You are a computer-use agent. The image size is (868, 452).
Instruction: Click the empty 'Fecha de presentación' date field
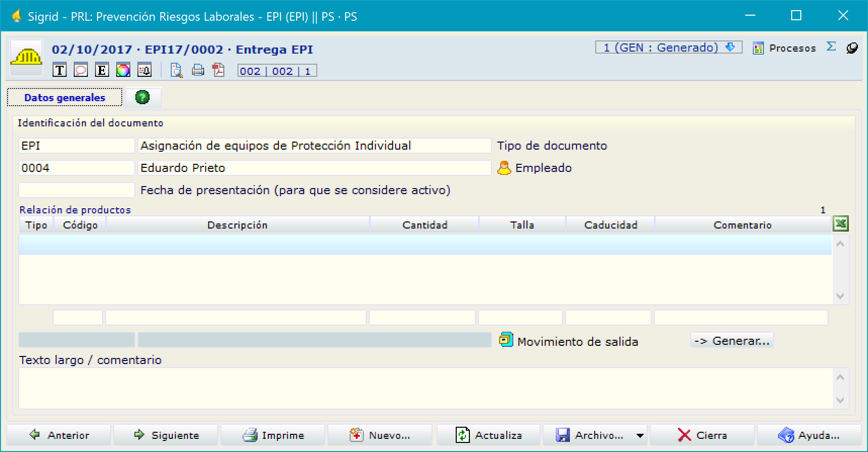[x=77, y=190]
